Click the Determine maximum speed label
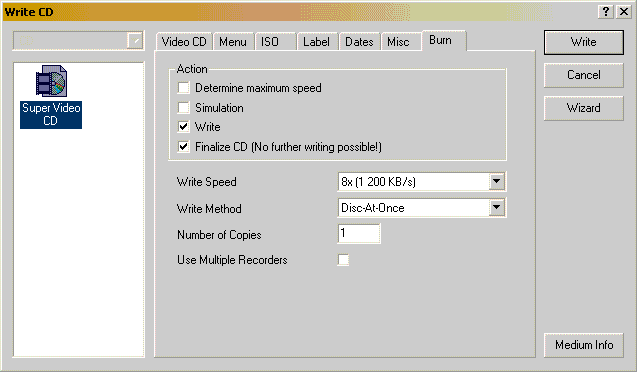This screenshot has width=637, height=372. pos(258,88)
